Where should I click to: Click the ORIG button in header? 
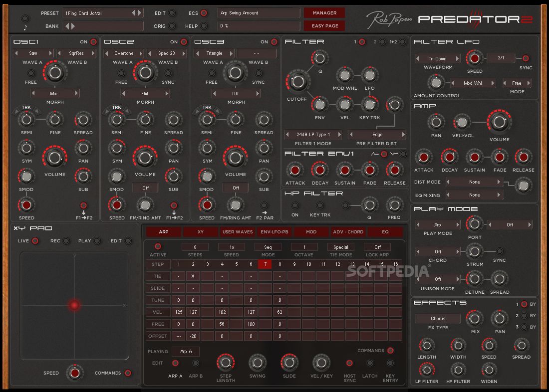click(172, 26)
